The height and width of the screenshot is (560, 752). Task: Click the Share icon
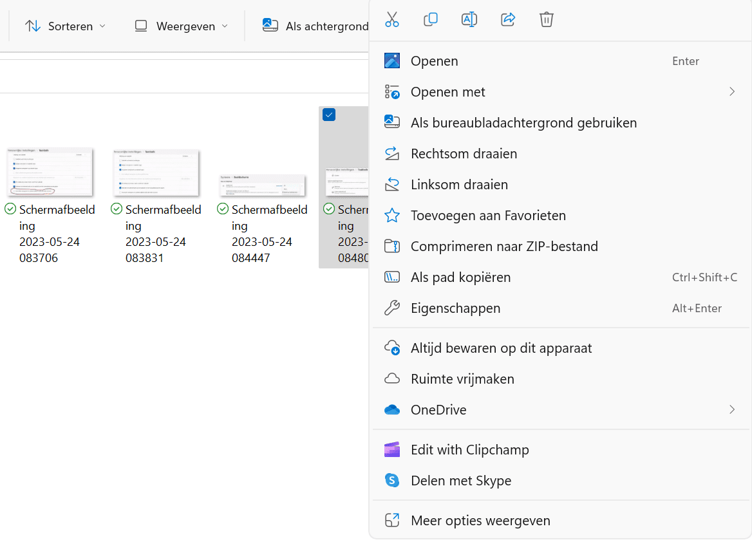tap(508, 20)
